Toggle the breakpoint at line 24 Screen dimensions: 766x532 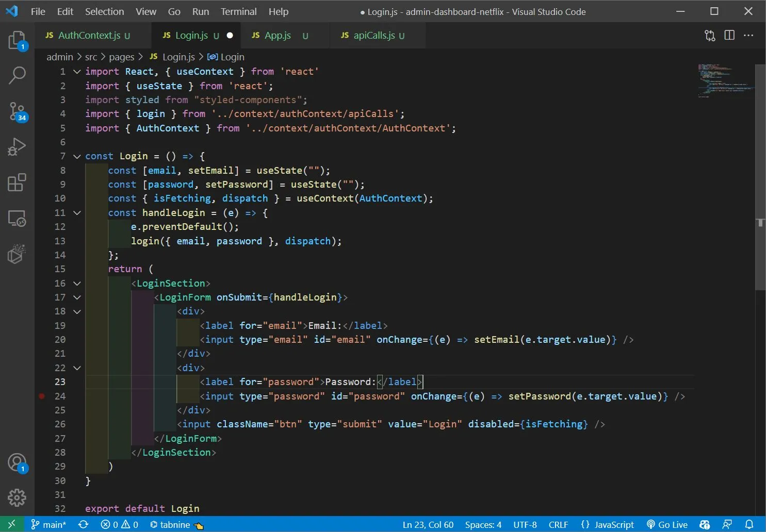42,396
